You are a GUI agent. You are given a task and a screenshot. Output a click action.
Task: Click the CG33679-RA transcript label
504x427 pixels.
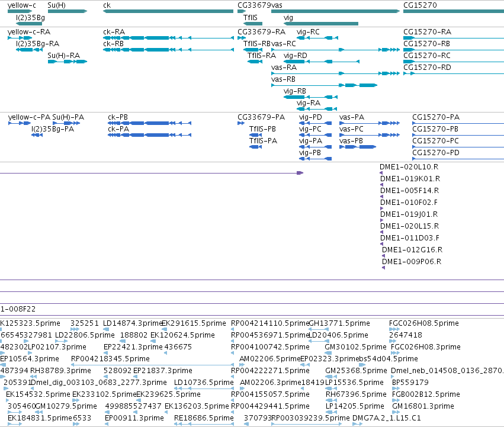click(x=261, y=32)
